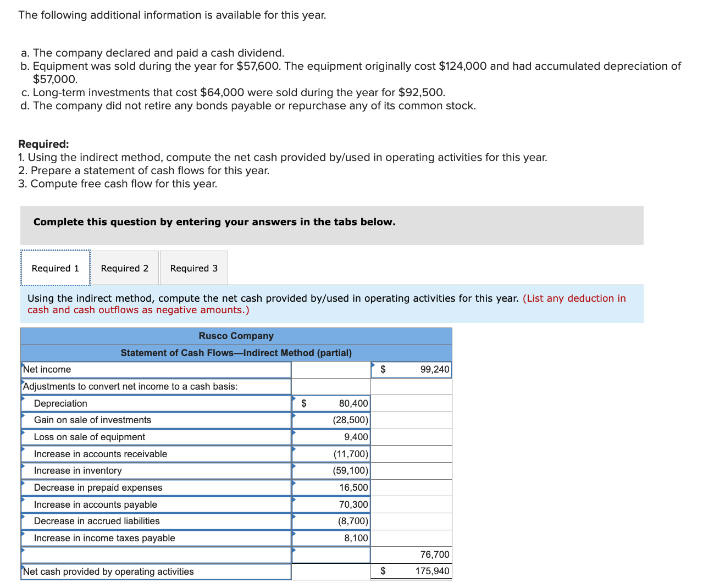The image size is (703, 588).
Task: Select the empty amount cell left of 76,700
Action: (331, 556)
